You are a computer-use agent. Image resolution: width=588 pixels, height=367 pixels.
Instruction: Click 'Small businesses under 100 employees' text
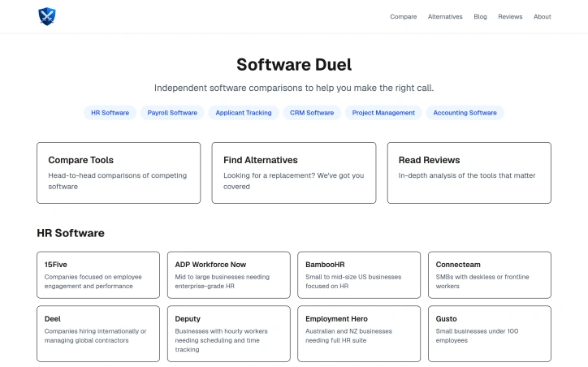coord(477,335)
